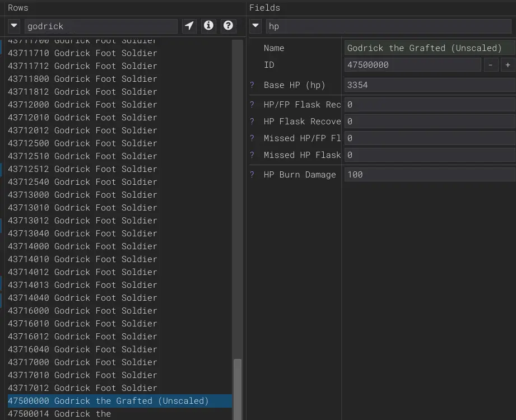Select row 47500000 Godrick the Grafted (Unscaled)
The width and height of the screenshot is (516, 420).
pyautogui.click(x=120, y=401)
